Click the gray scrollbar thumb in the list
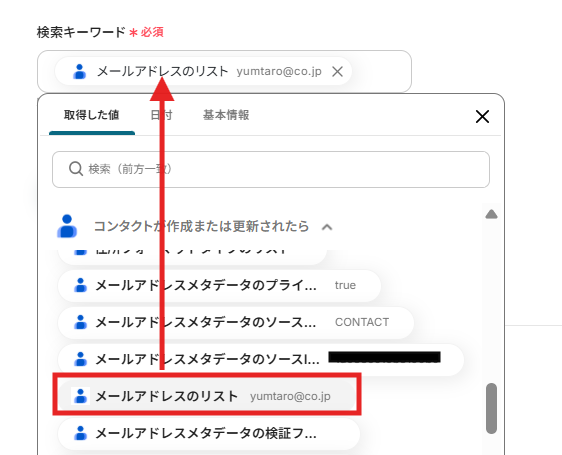Screen dimensions: 562x455 point(491,408)
